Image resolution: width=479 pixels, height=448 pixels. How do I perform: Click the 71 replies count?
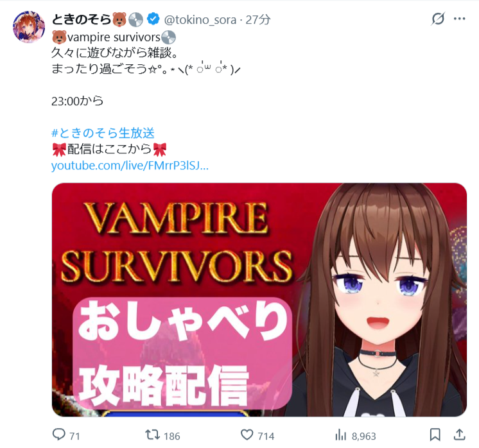74,436
